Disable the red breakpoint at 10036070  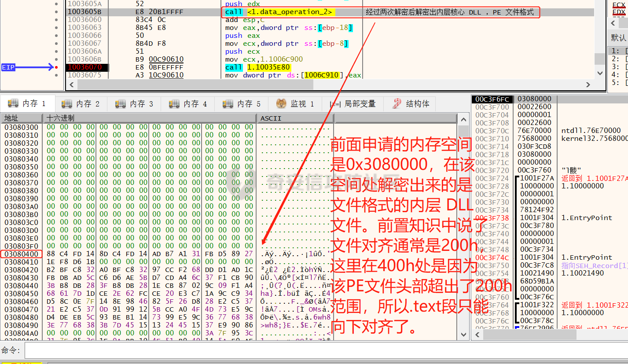[x=56, y=67]
